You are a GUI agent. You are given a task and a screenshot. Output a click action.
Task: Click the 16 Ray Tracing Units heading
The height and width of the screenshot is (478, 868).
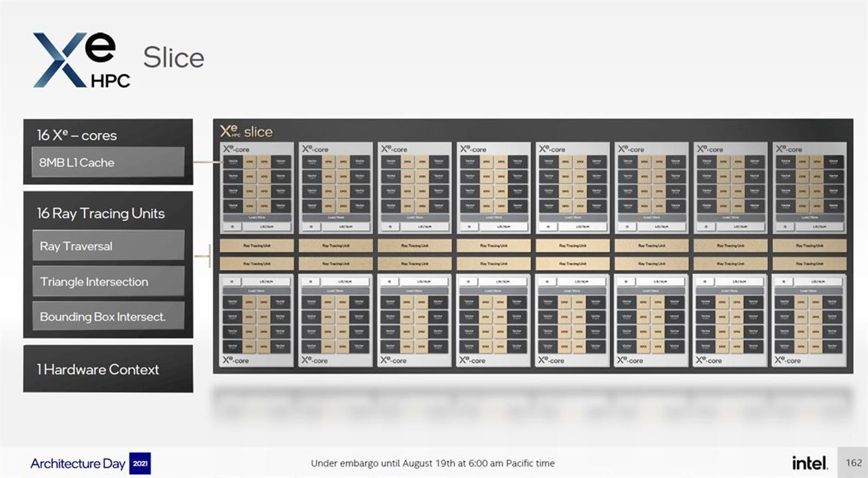(x=101, y=213)
